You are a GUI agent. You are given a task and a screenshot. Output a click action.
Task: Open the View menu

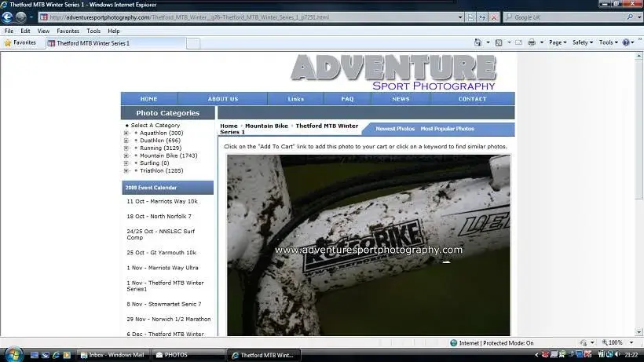[x=43, y=31]
